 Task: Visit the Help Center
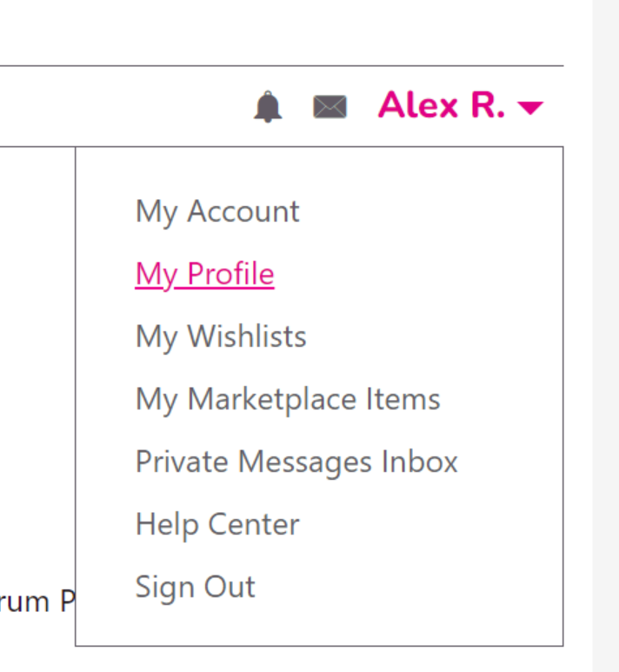pos(217,524)
